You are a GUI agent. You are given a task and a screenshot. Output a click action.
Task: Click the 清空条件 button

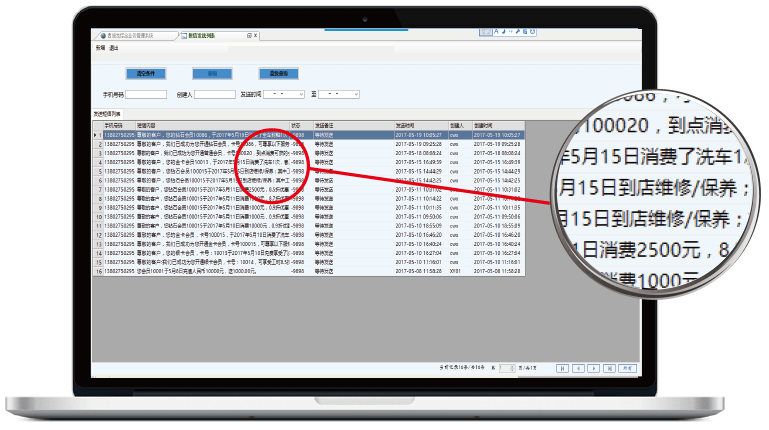[147, 73]
